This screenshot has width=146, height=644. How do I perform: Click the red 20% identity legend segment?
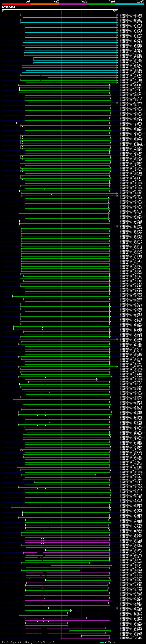pyautogui.click(x=16, y=4)
